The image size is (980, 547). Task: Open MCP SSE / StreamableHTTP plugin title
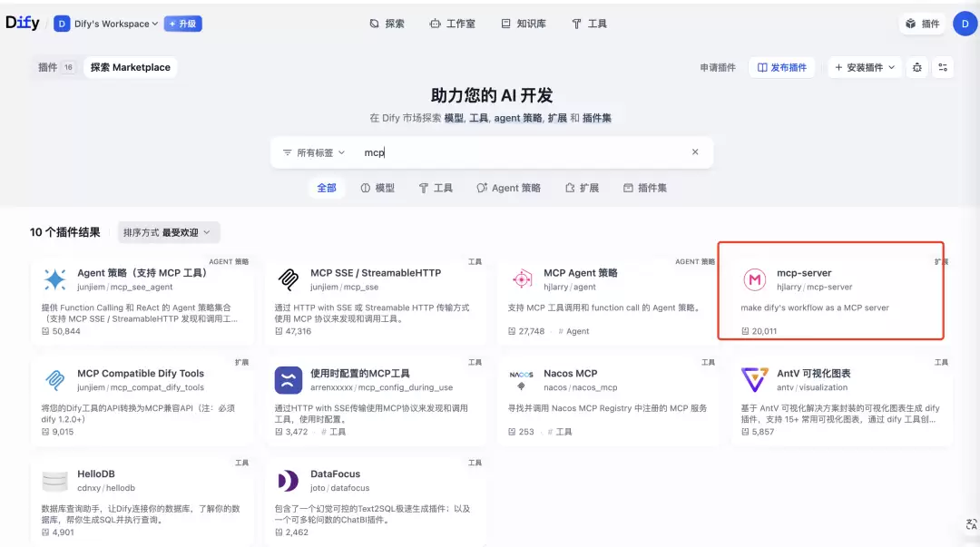[x=376, y=272]
